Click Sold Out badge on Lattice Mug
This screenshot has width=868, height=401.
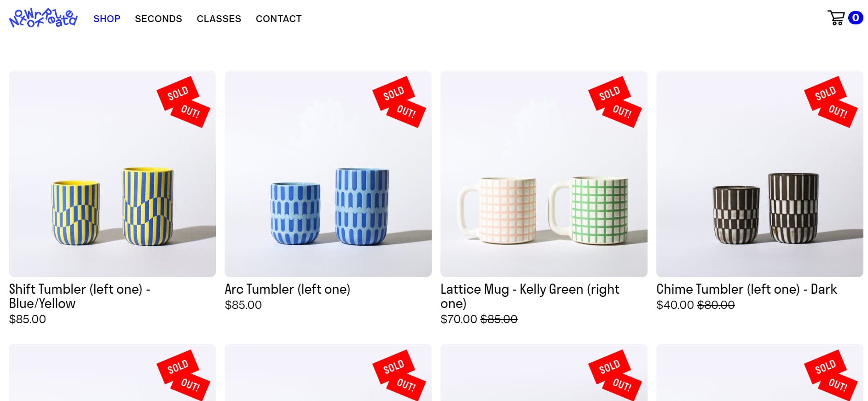(615, 102)
